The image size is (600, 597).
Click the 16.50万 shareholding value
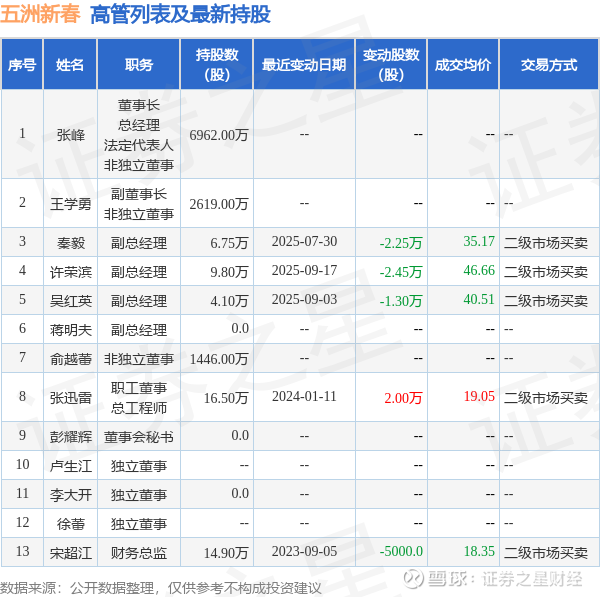point(226,398)
